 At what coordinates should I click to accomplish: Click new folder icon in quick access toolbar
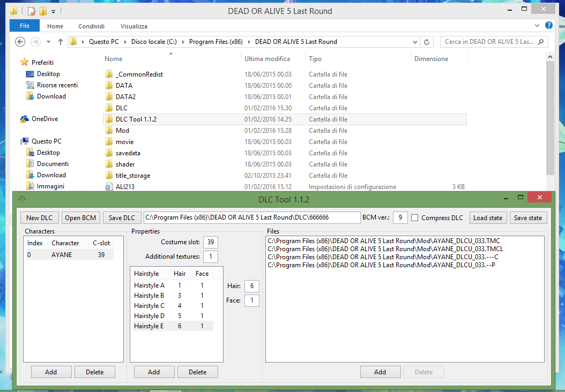(43, 11)
